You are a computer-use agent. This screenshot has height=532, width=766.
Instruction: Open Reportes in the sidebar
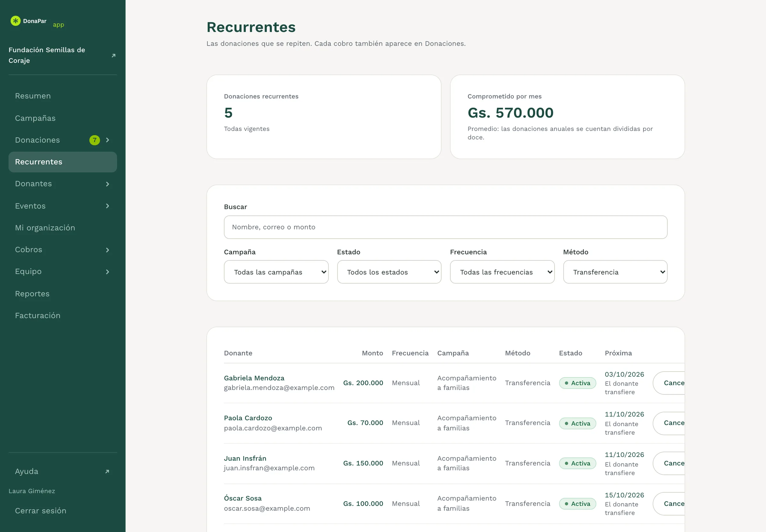63,294
